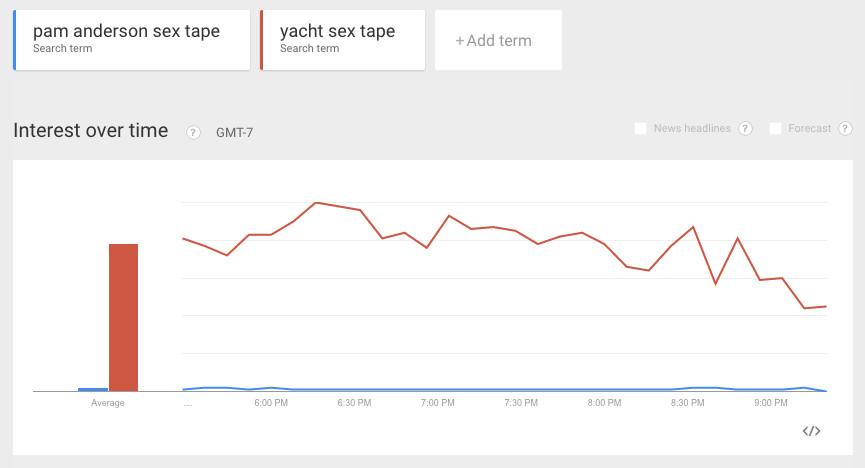Click the Add term button
Image resolution: width=865 pixels, height=468 pixels.
pos(497,41)
